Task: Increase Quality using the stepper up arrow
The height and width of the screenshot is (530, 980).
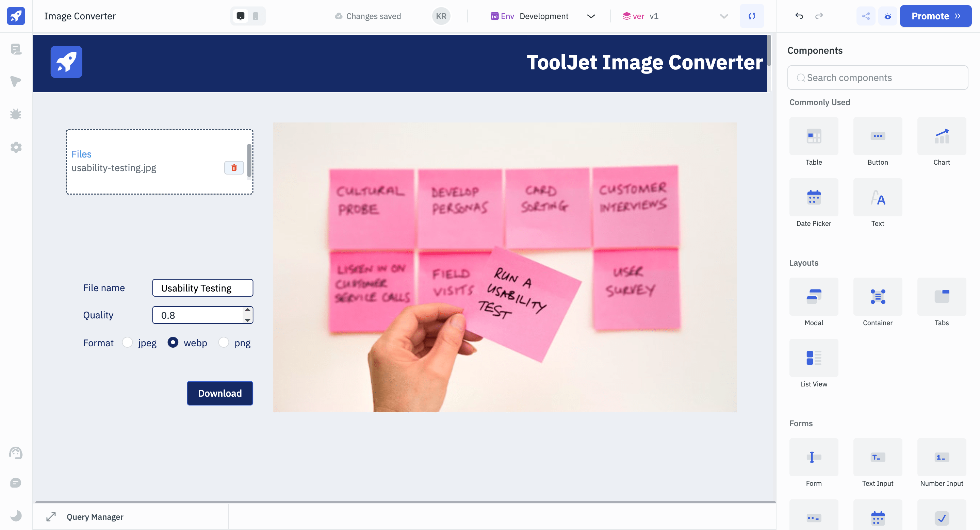Action: point(248,311)
